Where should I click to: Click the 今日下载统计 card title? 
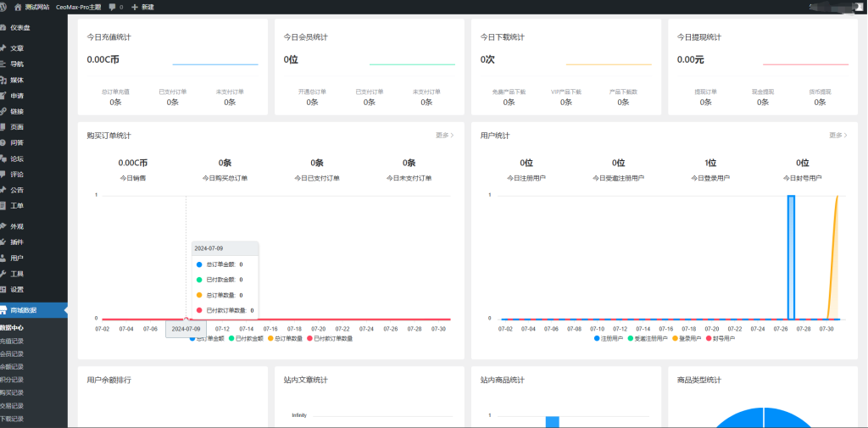(x=503, y=37)
